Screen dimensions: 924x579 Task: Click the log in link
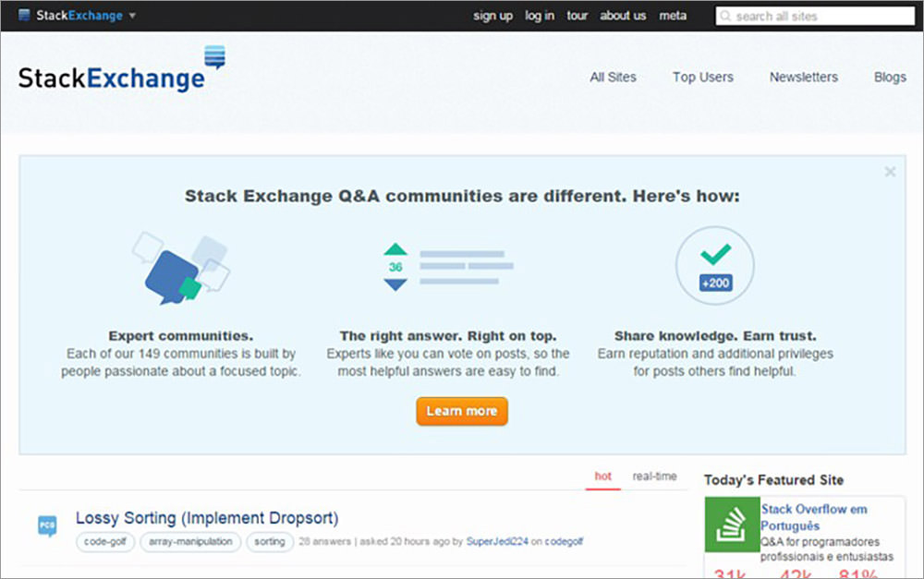[x=540, y=16]
